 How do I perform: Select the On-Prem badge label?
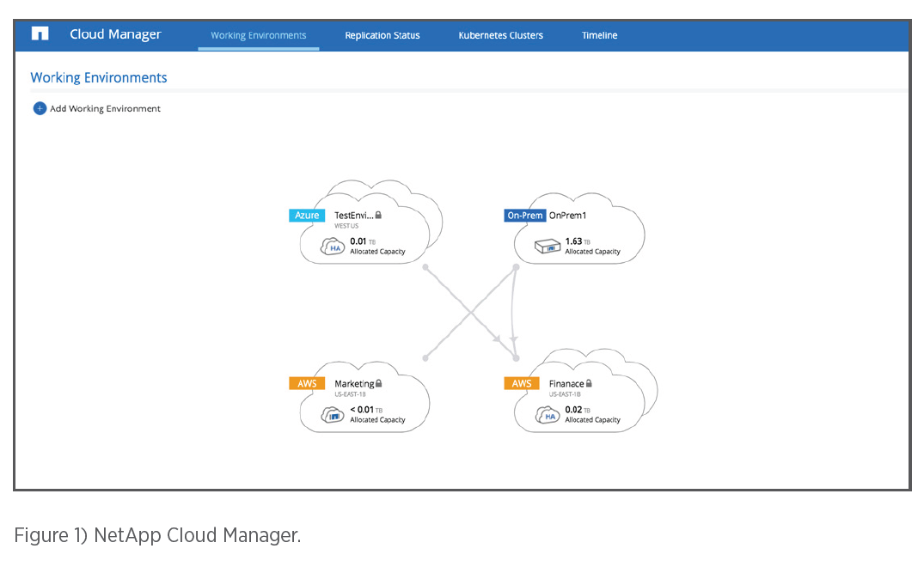coord(524,216)
